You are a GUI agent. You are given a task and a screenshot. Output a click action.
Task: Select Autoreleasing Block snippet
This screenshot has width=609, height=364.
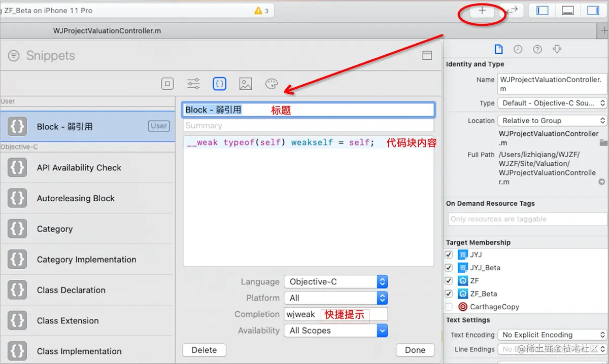(x=87, y=198)
